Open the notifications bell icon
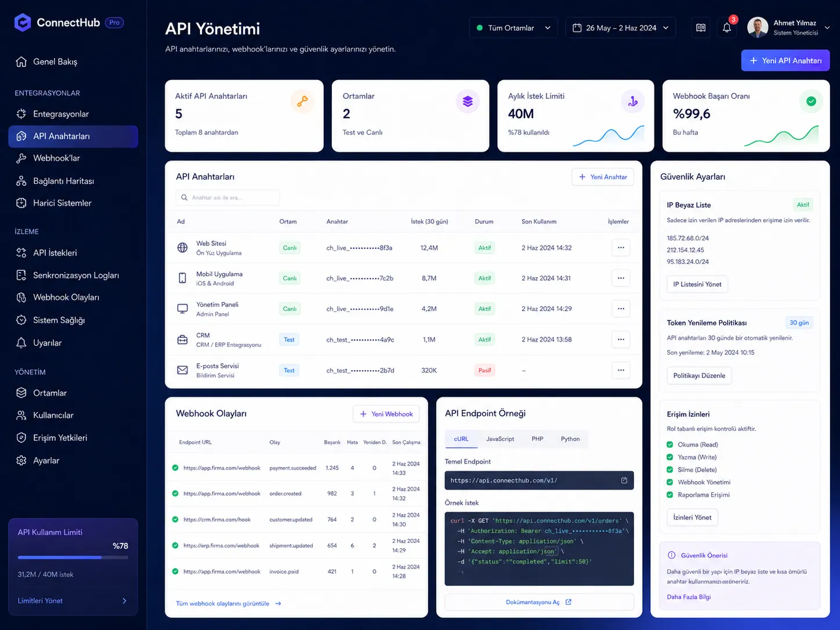 pyautogui.click(x=726, y=28)
